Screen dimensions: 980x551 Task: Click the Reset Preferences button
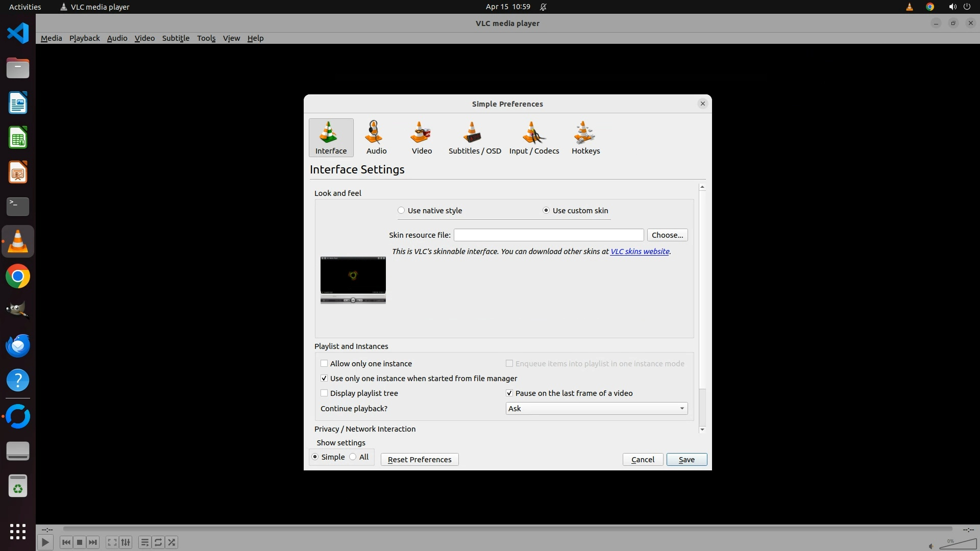(x=419, y=460)
